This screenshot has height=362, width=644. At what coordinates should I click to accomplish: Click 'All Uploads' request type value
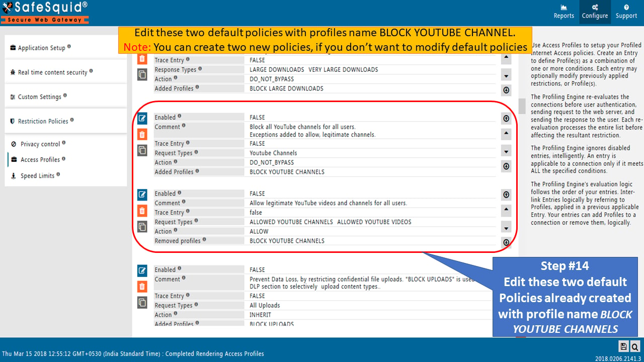tap(265, 305)
